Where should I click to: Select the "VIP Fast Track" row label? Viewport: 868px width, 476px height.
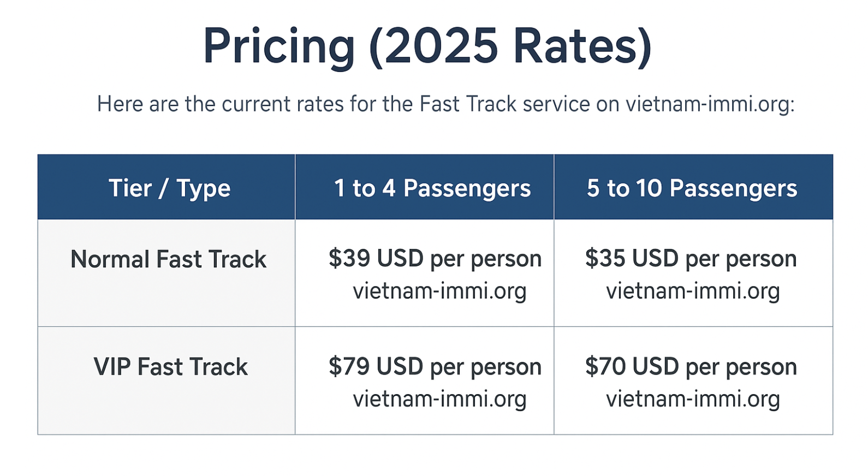[x=170, y=367]
